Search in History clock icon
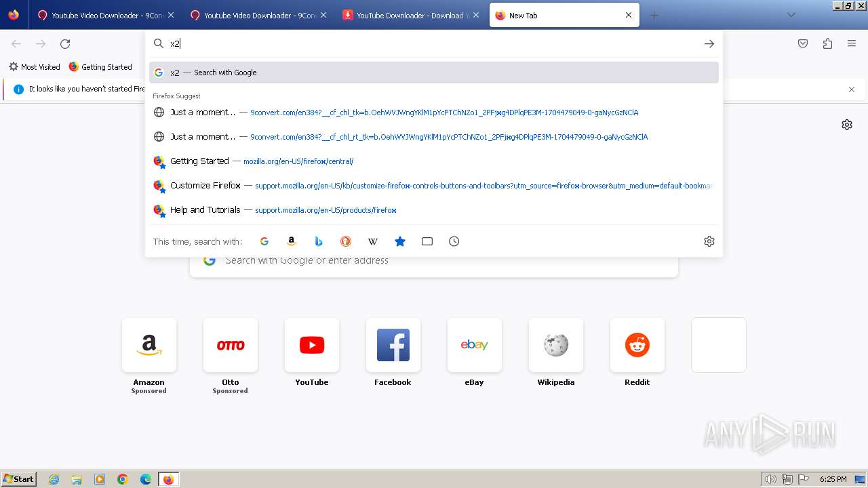 (x=454, y=241)
